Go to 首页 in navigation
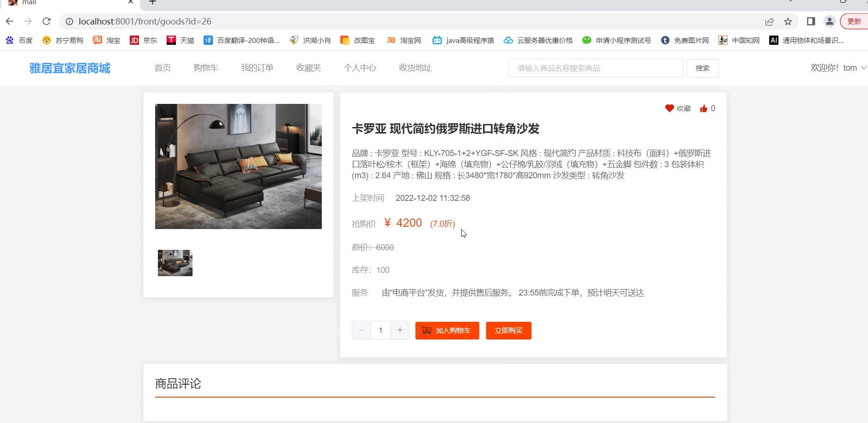868x423 pixels. [x=163, y=68]
